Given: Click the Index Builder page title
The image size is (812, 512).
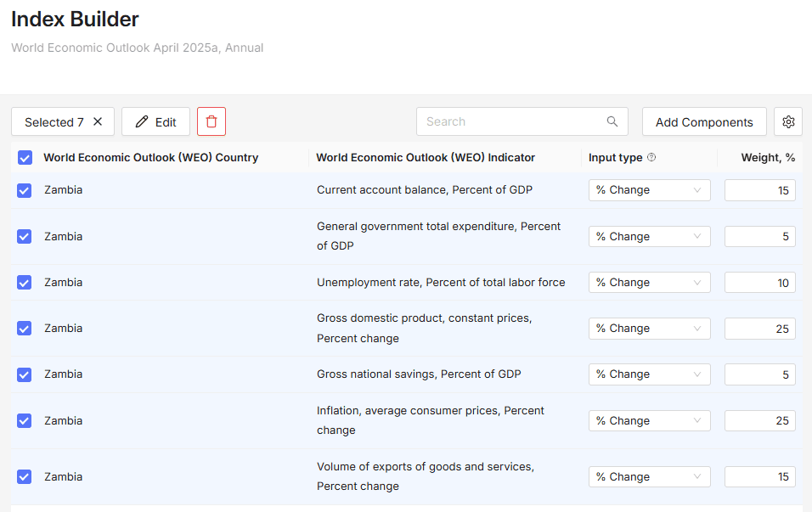Looking at the screenshot, I should [x=75, y=20].
